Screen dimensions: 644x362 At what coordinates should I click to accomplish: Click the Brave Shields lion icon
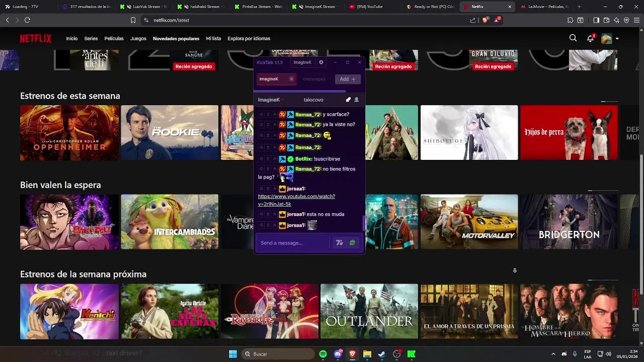[x=485, y=20]
